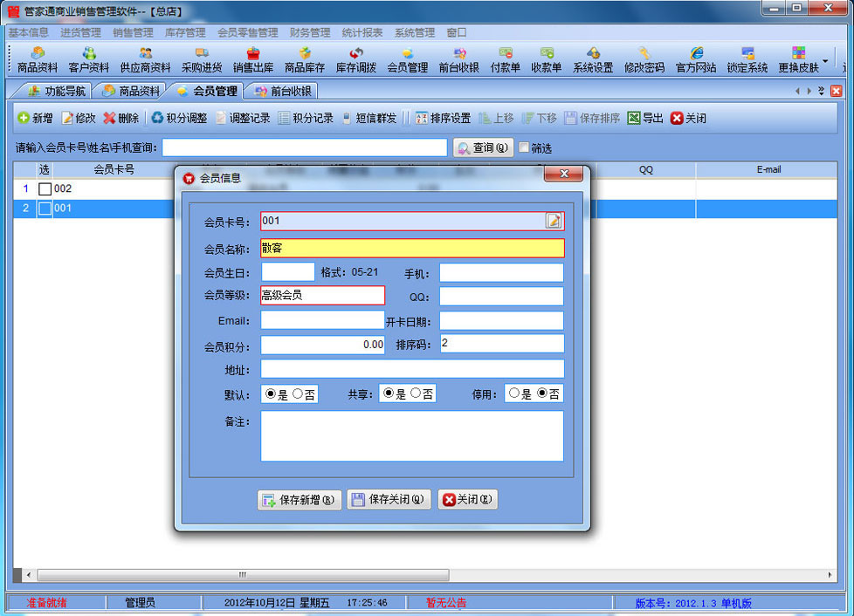Viewport: 854px width, 616px height.
Task: Open 收款单 toolbar icon
Action: (547, 60)
